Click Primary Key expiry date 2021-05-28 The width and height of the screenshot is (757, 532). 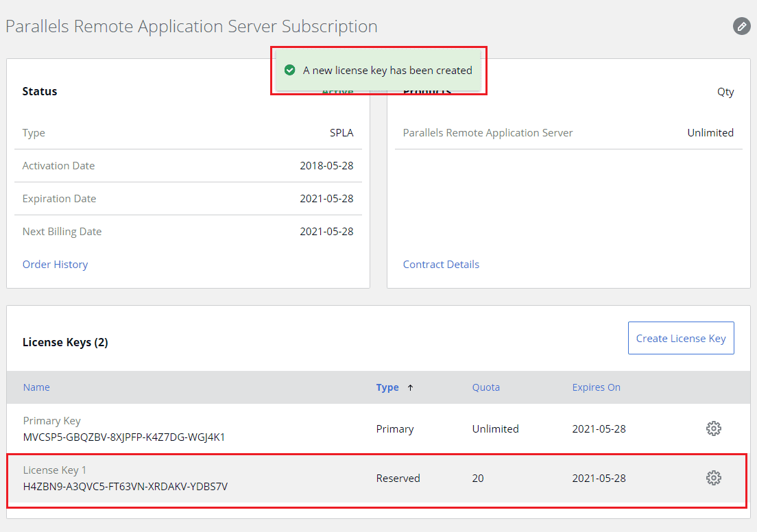click(x=599, y=428)
